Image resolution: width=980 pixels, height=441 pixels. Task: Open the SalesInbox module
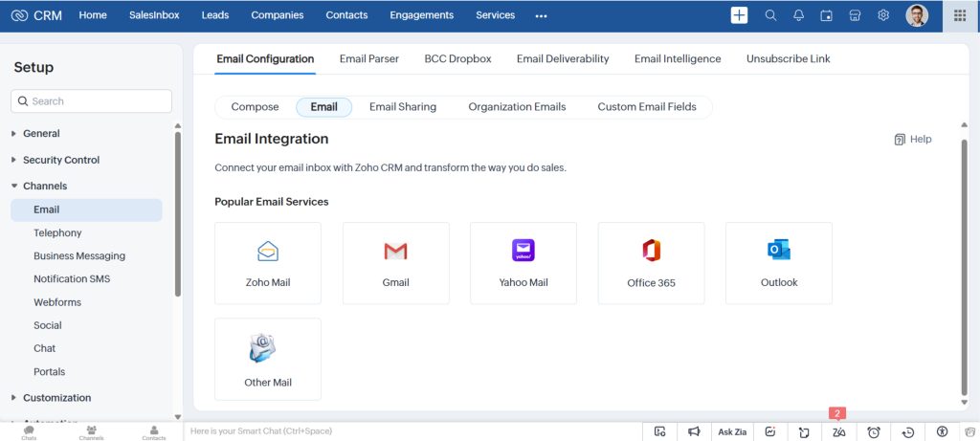[x=154, y=15]
